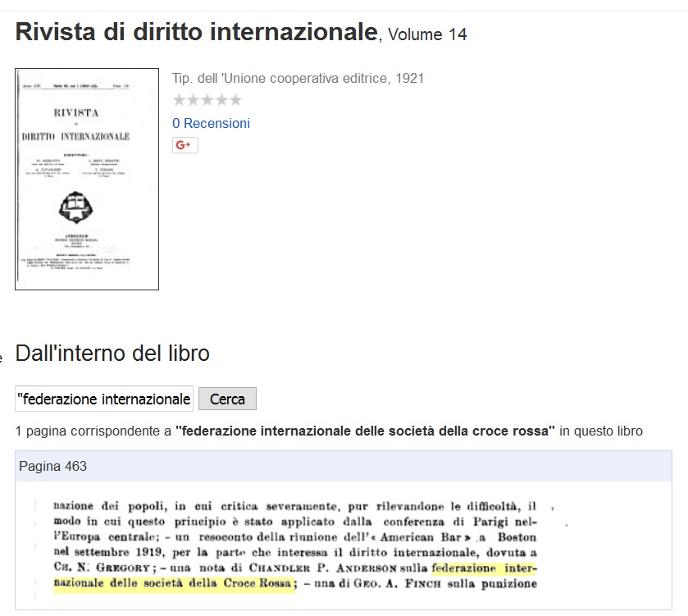688x616 pixels.
Task: Click the bold search phrase in results summary
Action: [x=365, y=431]
